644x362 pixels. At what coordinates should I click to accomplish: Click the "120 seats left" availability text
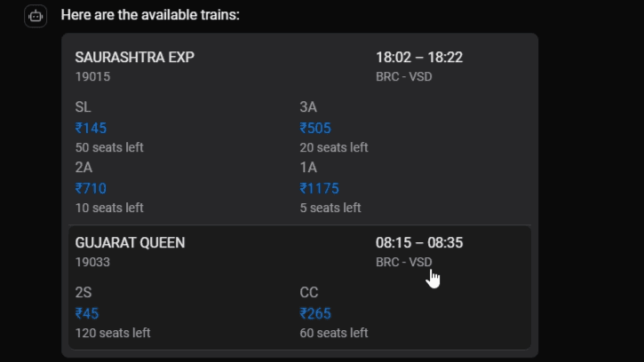pos(113,333)
